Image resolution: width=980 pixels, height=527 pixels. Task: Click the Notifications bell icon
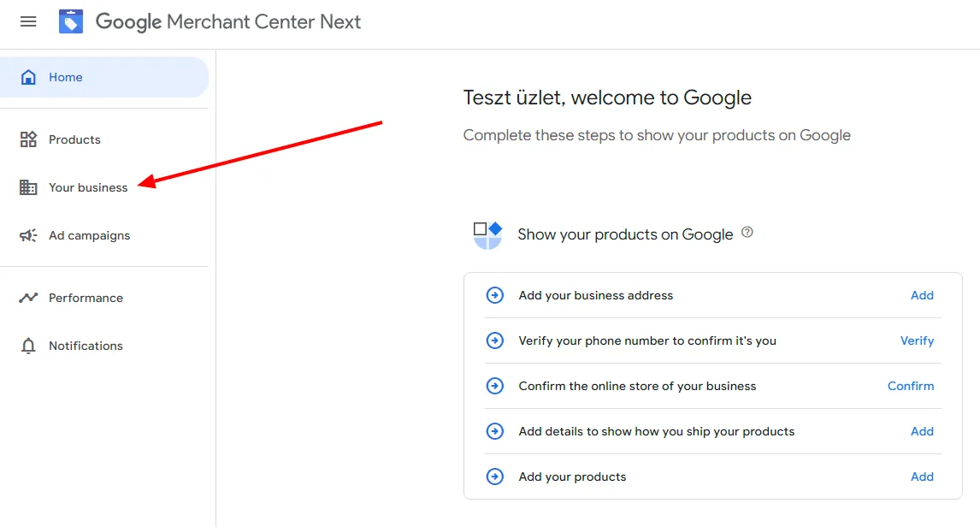[x=28, y=346]
